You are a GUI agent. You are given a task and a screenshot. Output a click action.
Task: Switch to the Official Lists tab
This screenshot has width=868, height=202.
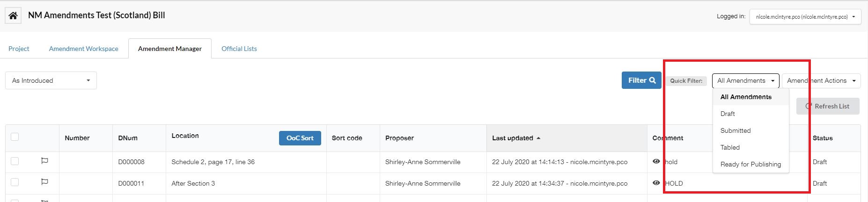pos(239,49)
